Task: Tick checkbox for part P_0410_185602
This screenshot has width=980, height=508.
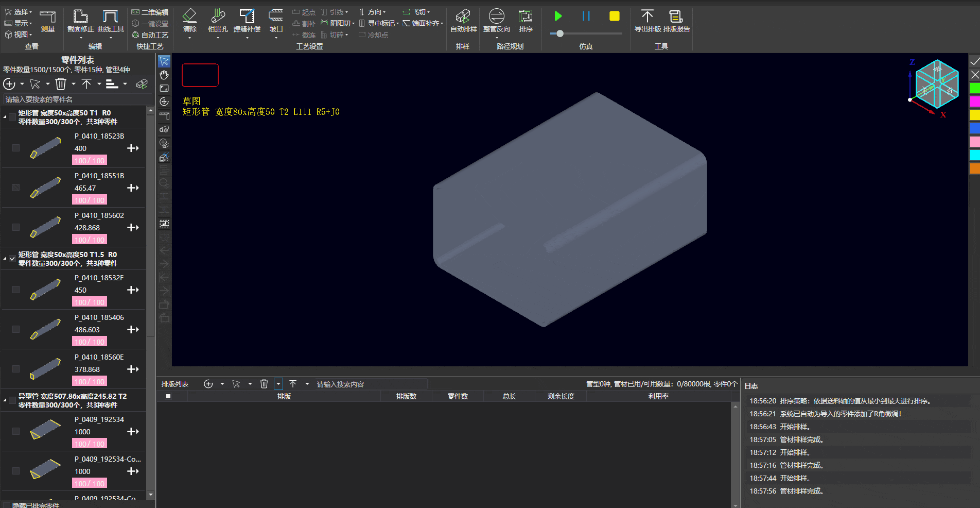Action: click(16, 227)
